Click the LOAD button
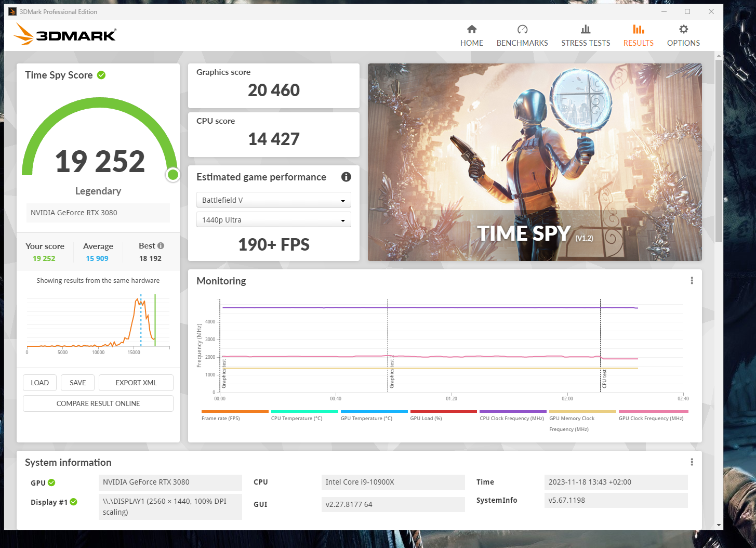Viewport: 756px width, 548px height. [x=40, y=383]
